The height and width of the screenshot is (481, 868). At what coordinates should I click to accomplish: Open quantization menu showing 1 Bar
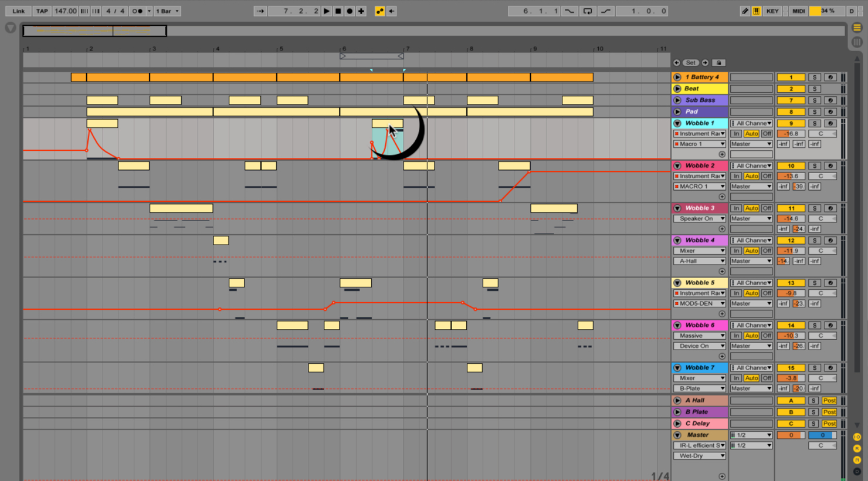click(168, 11)
